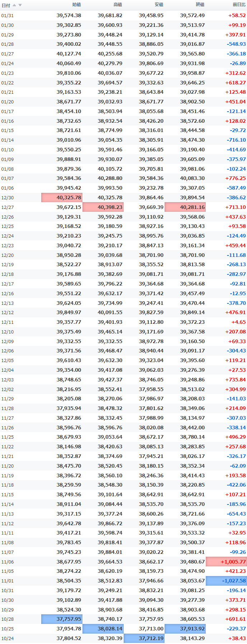The height and width of the screenshot is (644, 247).
Task: Click the 始値 column header
Action: [x=76, y=5]
